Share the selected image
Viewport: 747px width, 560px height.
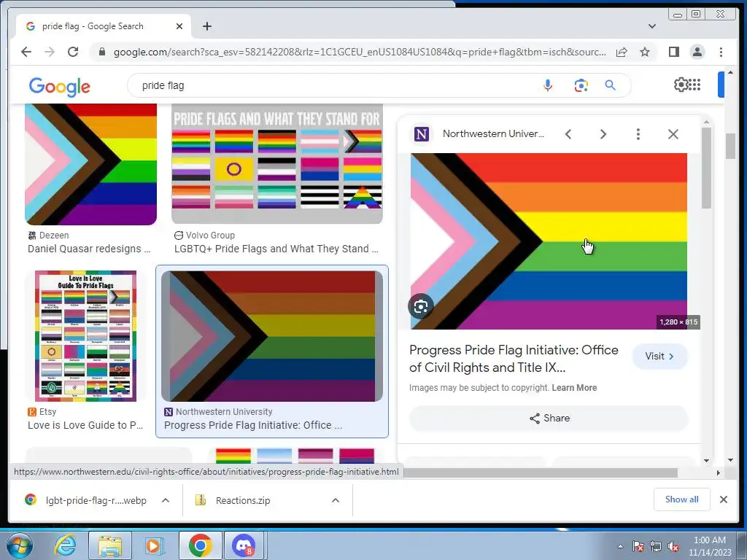tap(549, 418)
